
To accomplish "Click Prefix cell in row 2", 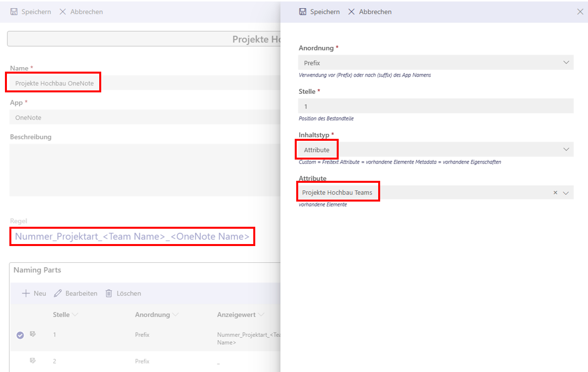I will 142,361.
